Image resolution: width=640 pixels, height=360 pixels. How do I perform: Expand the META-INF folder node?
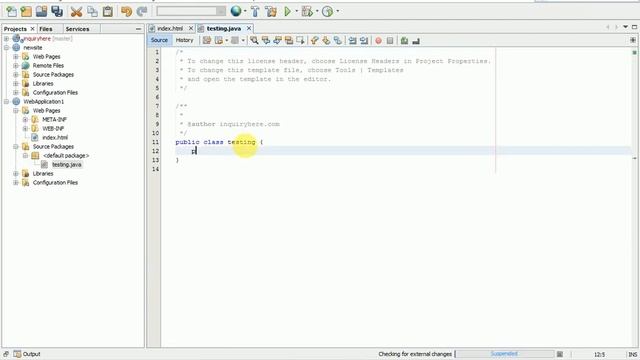[x=25, y=120]
